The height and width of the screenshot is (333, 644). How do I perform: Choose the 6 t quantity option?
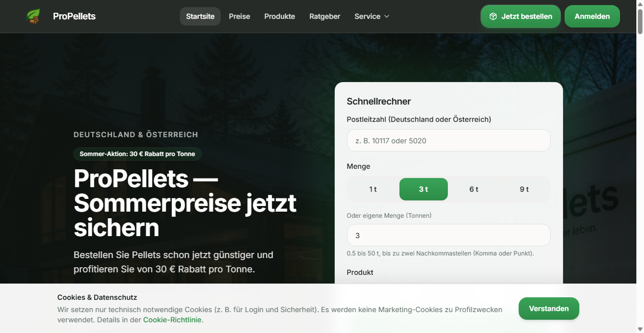(x=474, y=189)
